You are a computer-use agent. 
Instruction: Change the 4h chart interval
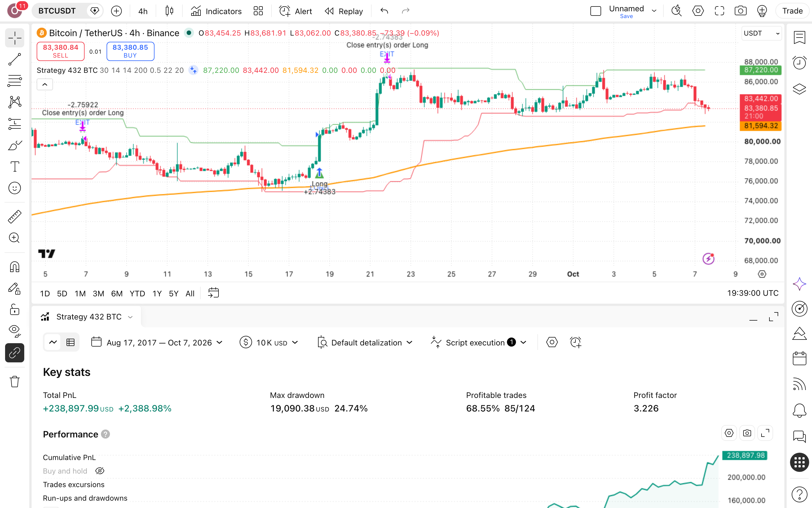[143, 11]
